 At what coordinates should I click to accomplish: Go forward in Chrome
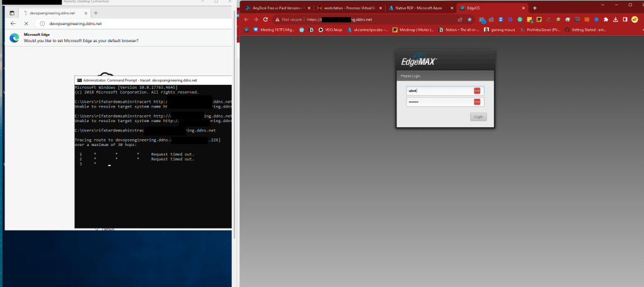click(255, 20)
